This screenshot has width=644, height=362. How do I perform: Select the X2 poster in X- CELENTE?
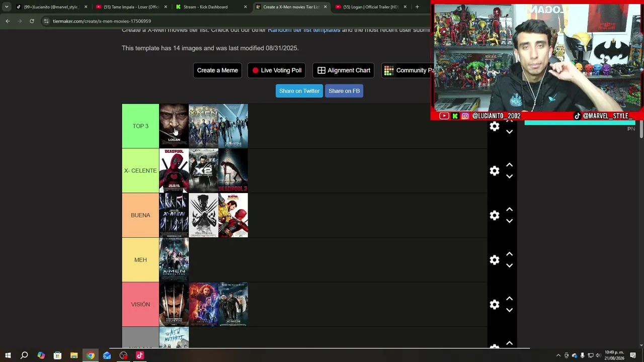(203, 171)
